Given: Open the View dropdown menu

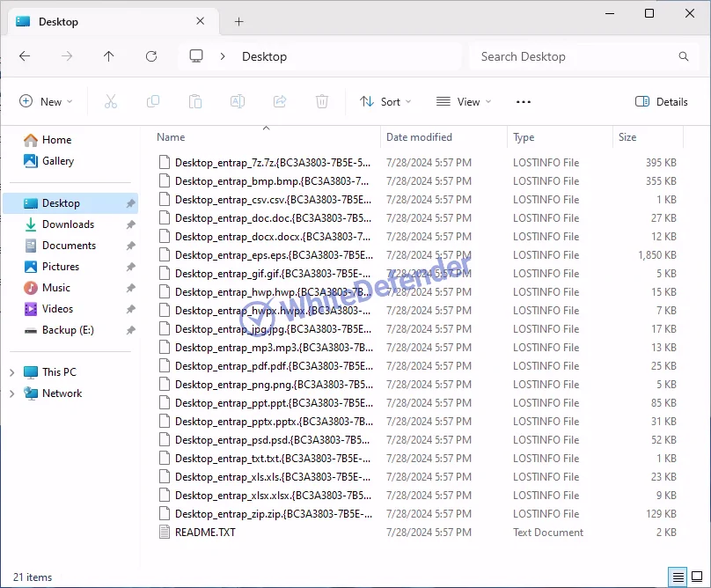Looking at the screenshot, I should pos(464,102).
